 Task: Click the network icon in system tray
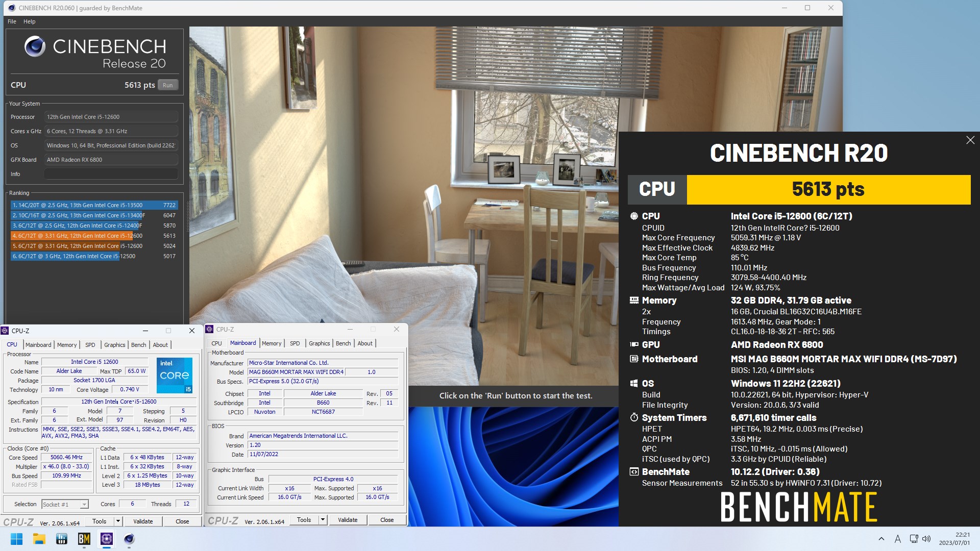pyautogui.click(x=914, y=539)
